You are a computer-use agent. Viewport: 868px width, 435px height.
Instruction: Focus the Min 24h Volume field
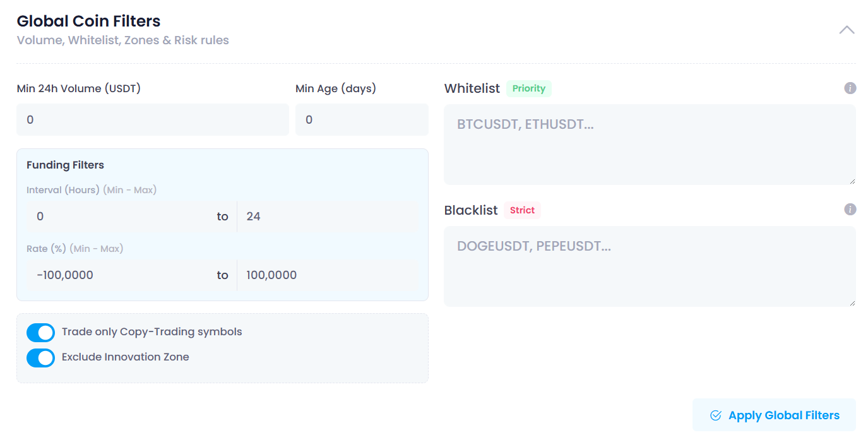coord(152,120)
